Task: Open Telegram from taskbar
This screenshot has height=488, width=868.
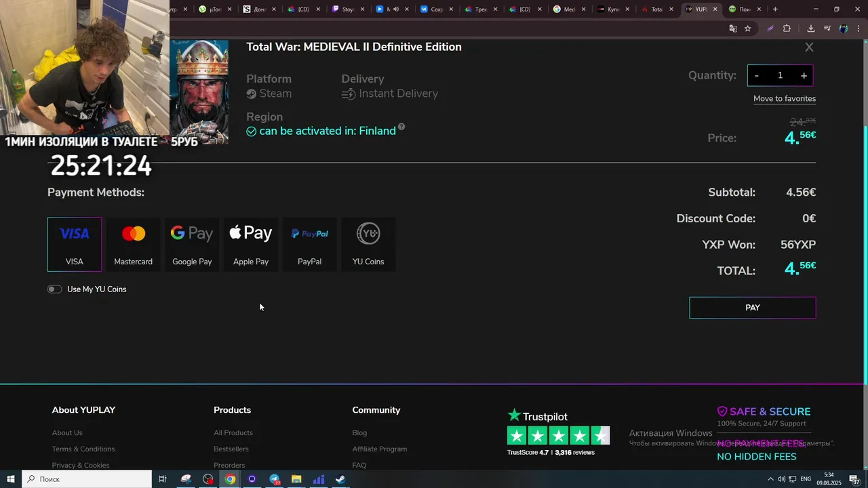Action: [274, 479]
